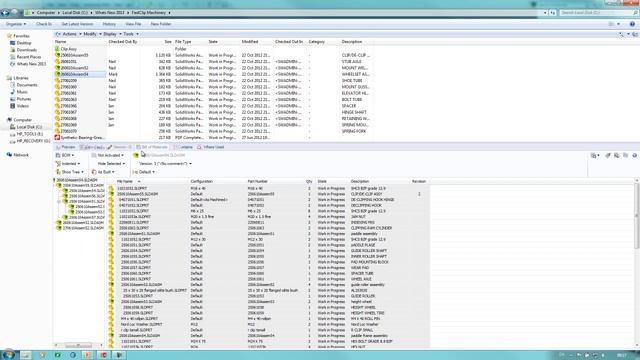Screen dimensions: 640x360
Task: Click the Clip Assy folder icon
Action: pos(57,49)
